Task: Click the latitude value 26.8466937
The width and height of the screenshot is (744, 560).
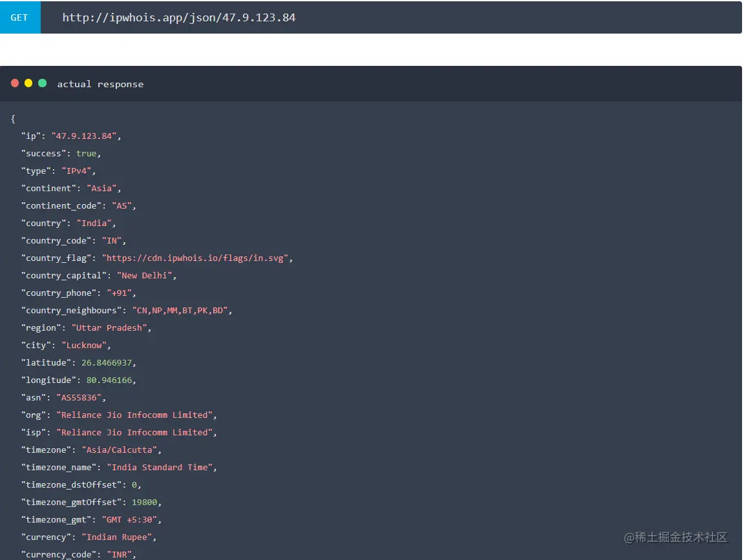Action: point(106,363)
